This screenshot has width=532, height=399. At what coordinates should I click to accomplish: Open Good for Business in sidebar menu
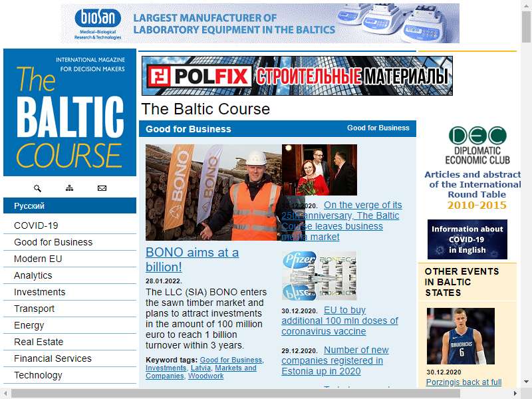pos(70,242)
